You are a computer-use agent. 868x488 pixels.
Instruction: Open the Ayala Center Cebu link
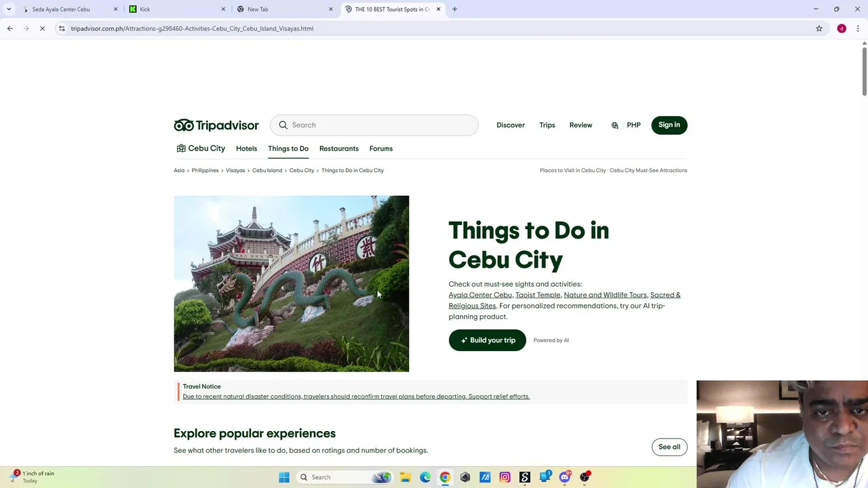[x=480, y=295]
